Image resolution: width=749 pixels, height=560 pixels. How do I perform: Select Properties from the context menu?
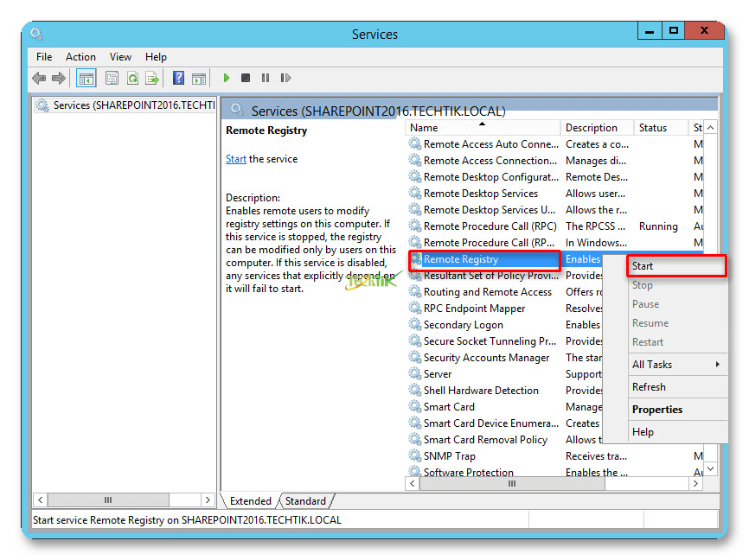657,410
